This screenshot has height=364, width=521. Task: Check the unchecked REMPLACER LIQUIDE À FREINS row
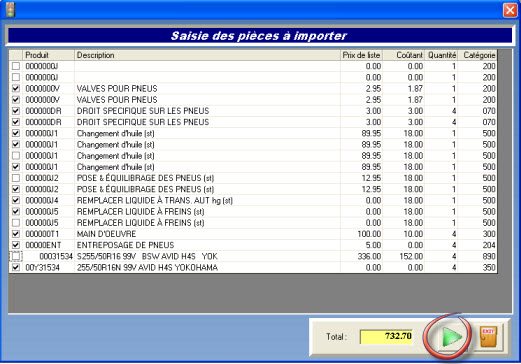16,223
